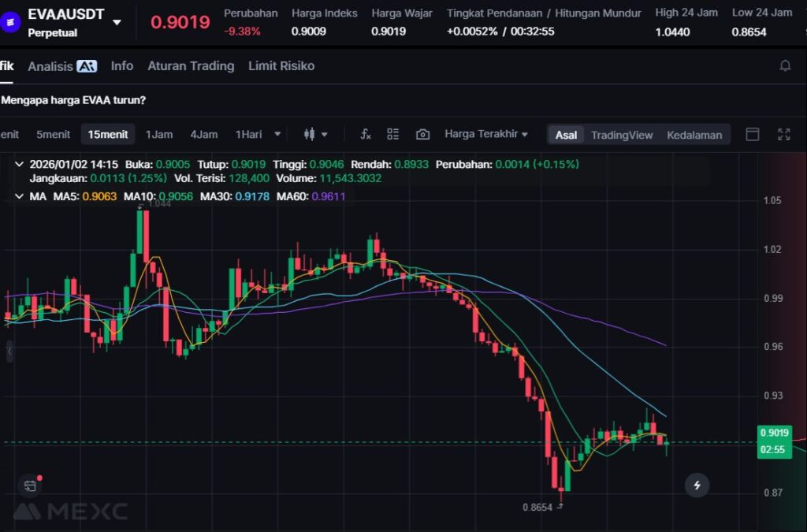Open the notification bell alerts
Screen dimensions: 807x532
[785, 65]
